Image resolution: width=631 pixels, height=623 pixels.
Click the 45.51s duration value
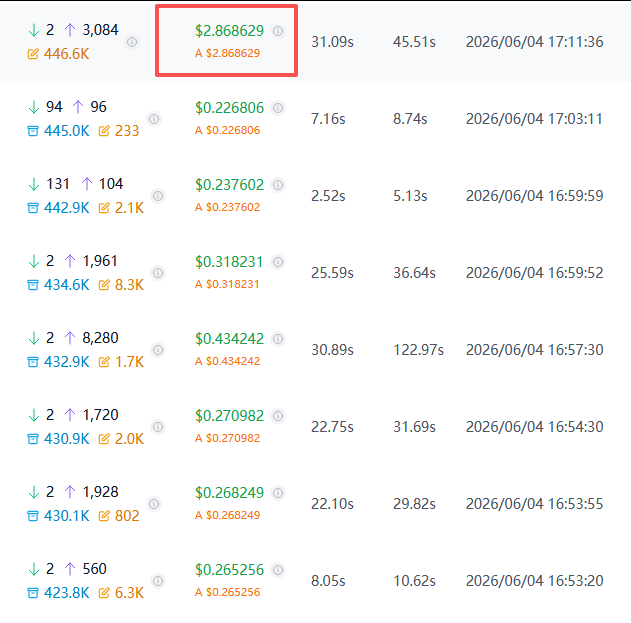pos(414,42)
